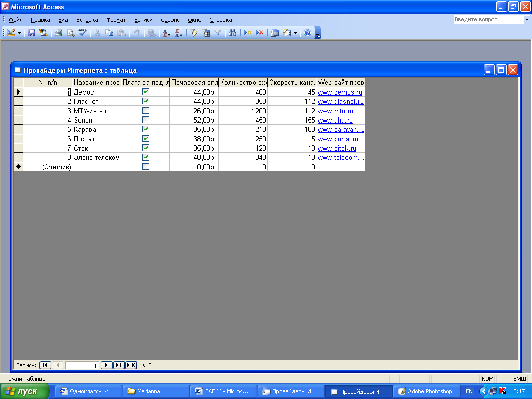Image resolution: width=532 pixels, height=399 pixels.
Task: Open the Окно menu
Action: click(x=194, y=20)
